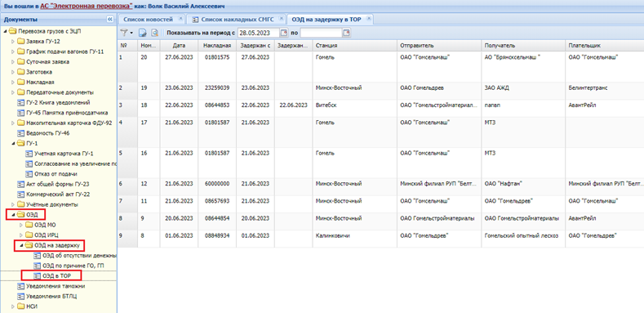This screenshot has height=313, width=644.
Task: Open calendar picker for start date 28.05.2023
Action: click(x=284, y=33)
